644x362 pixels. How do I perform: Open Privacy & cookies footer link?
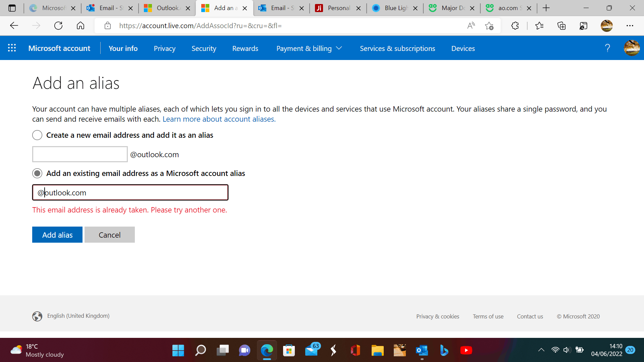click(438, 316)
